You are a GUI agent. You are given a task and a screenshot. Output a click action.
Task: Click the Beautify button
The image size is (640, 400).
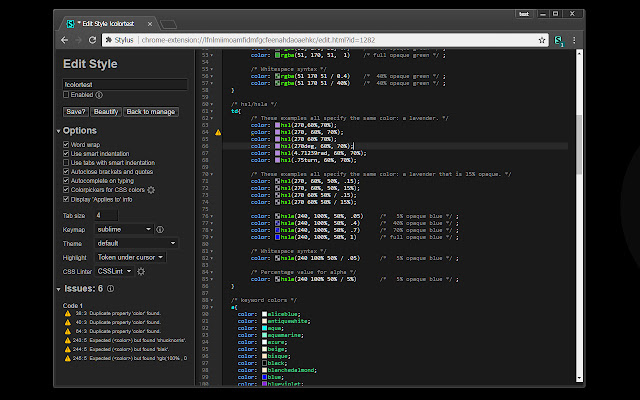click(x=108, y=111)
